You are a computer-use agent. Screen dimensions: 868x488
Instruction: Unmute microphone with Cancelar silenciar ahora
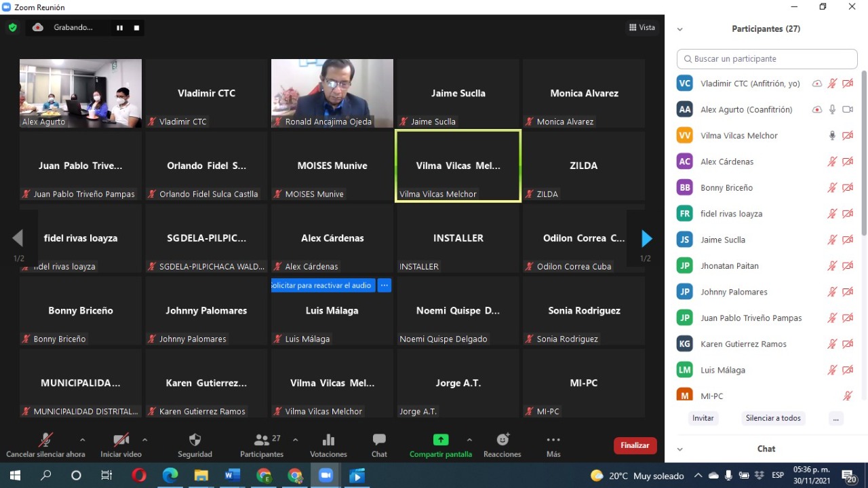[45, 440]
